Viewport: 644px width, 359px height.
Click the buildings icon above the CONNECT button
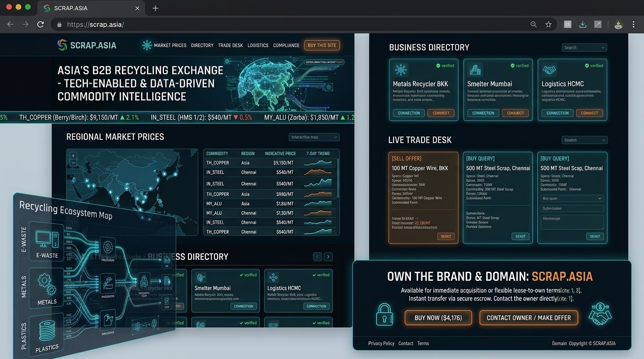(475, 70)
